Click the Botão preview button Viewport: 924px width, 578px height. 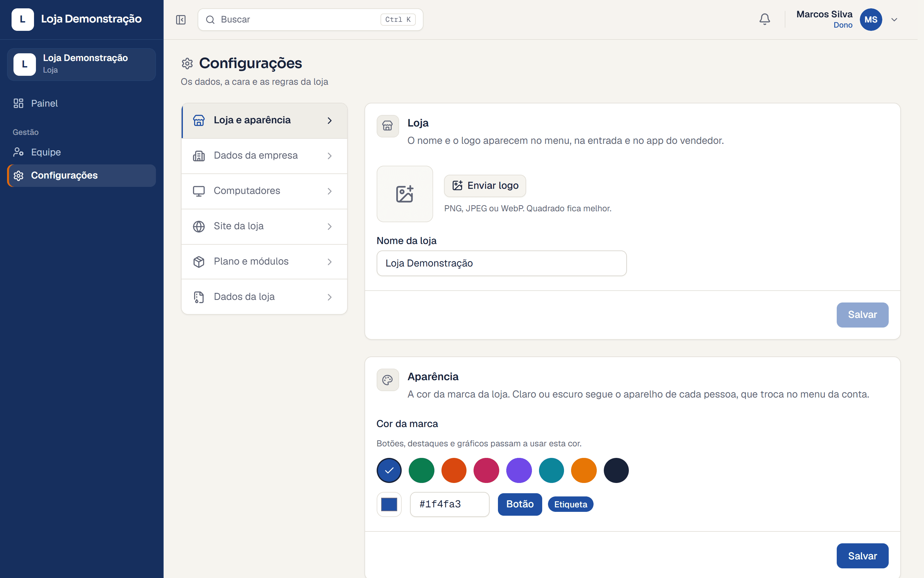pos(520,504)
